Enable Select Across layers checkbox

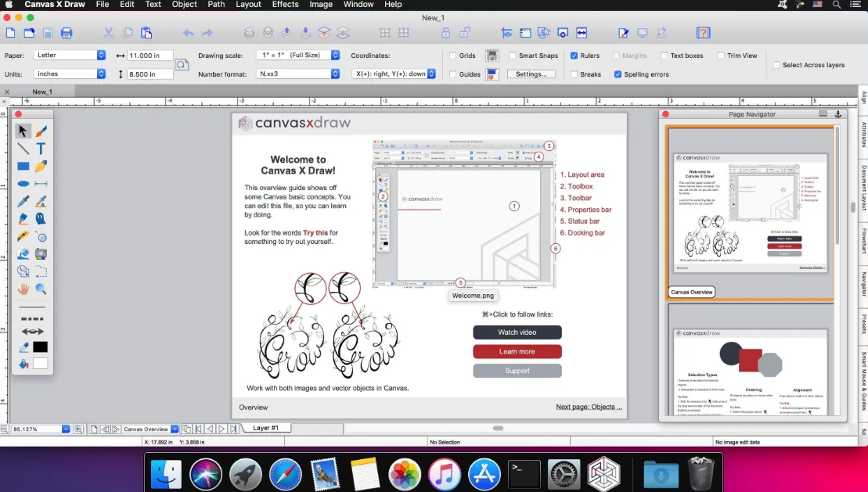776,65
